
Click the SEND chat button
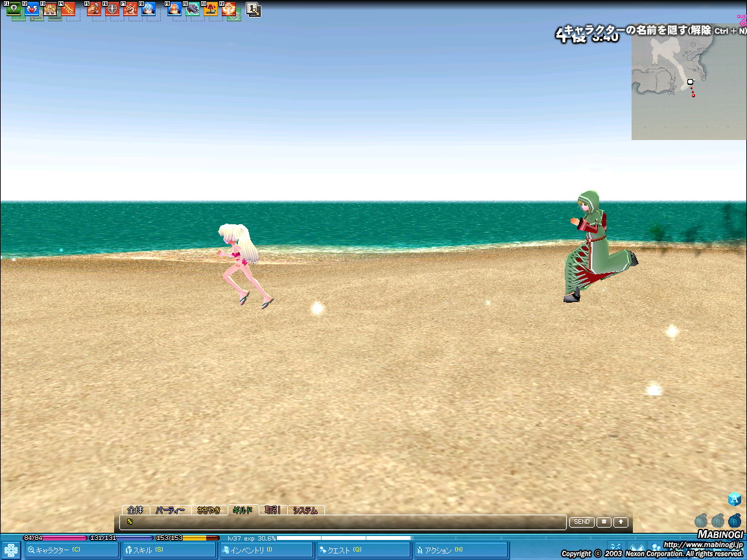coord(582,522)
